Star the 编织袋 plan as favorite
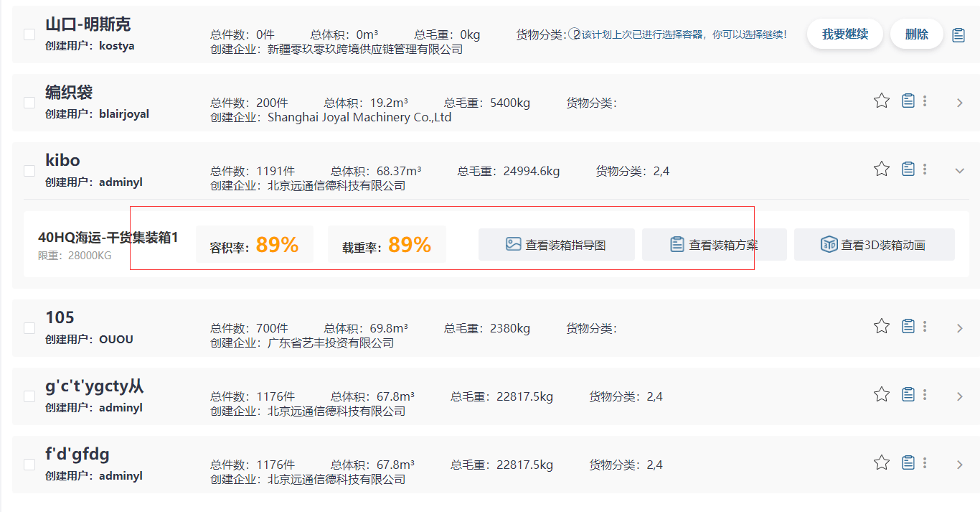Image resolution: width=980 pixels, height=512 pixels. (882, 101)
